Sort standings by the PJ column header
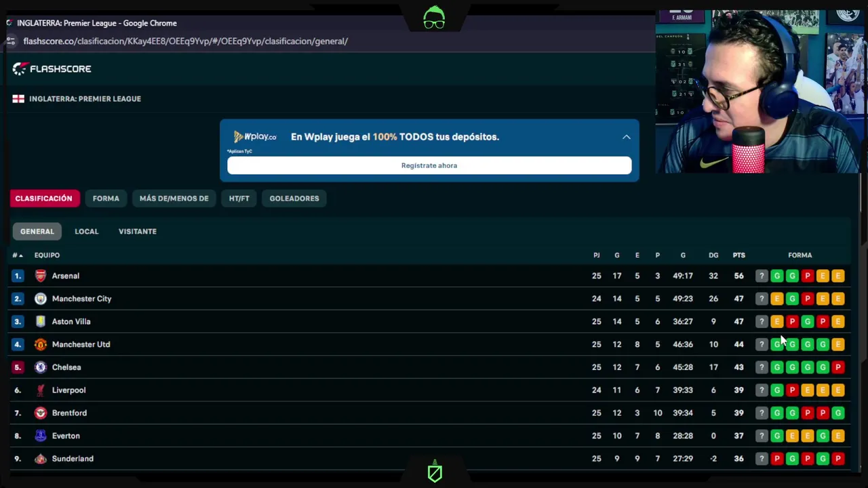Viewport: 868px width, 488px height. pos(597,256)
